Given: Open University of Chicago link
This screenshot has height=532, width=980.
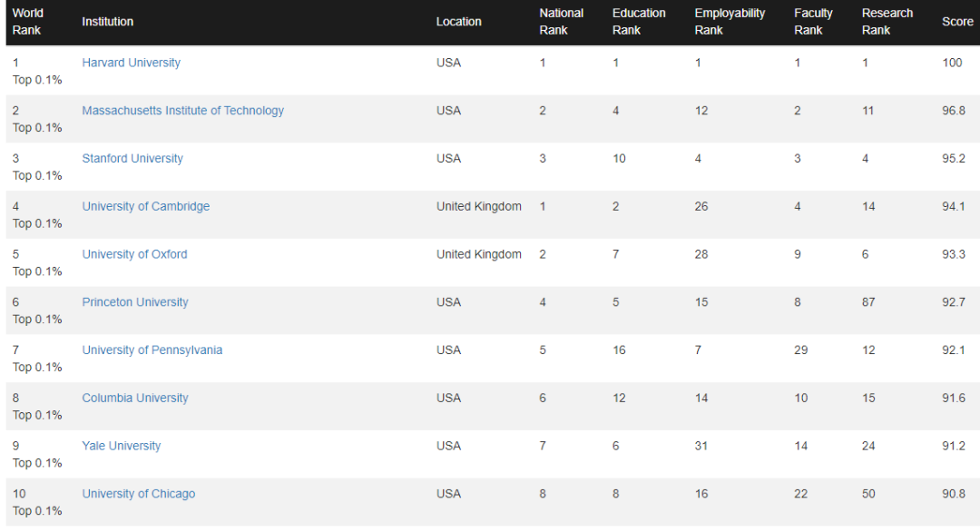Looking at the screenshot, I should click(138, 494).
